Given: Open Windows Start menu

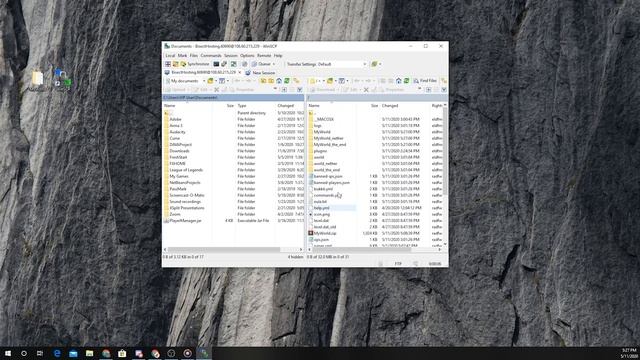Looking at the screenshot, I should pos(8,353).
